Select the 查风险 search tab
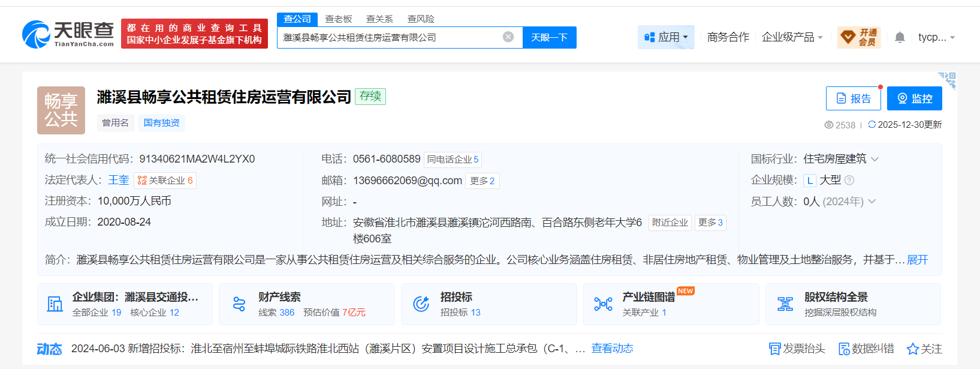The width and height of the screenshot is (980, 369). point(421,19)
